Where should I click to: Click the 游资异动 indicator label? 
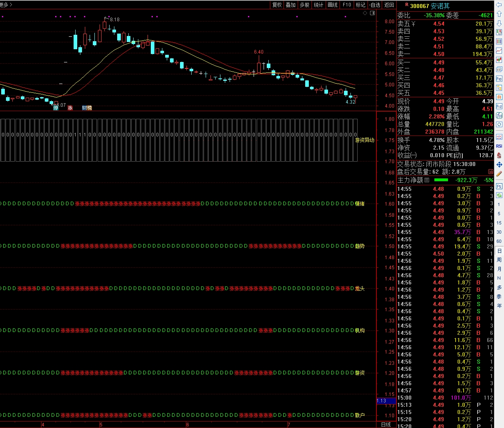click(x=365, y=140)
